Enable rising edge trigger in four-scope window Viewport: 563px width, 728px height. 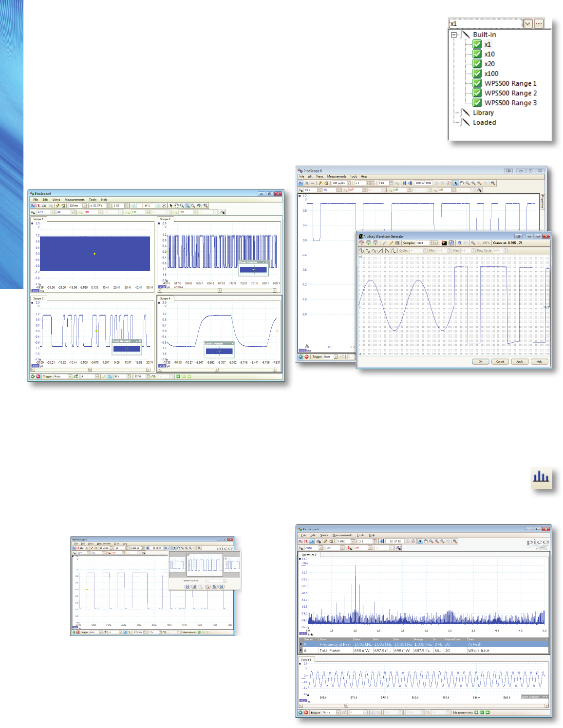[104, 376]
